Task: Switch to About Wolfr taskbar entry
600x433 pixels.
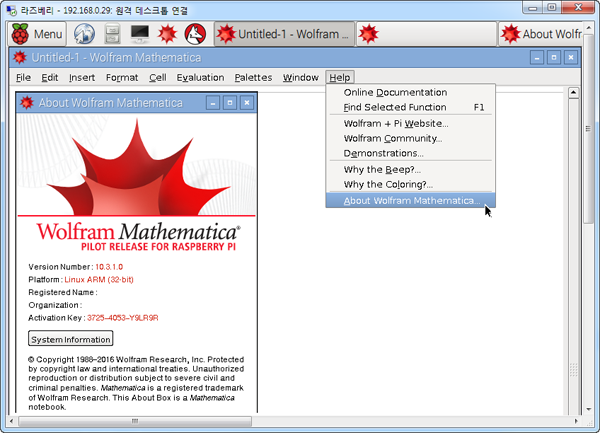Action: pos(541,34)
